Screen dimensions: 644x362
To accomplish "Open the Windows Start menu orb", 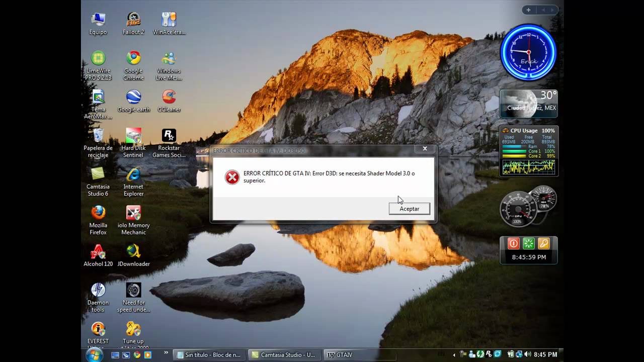I will pyautogui.click(x=95, y=355).
